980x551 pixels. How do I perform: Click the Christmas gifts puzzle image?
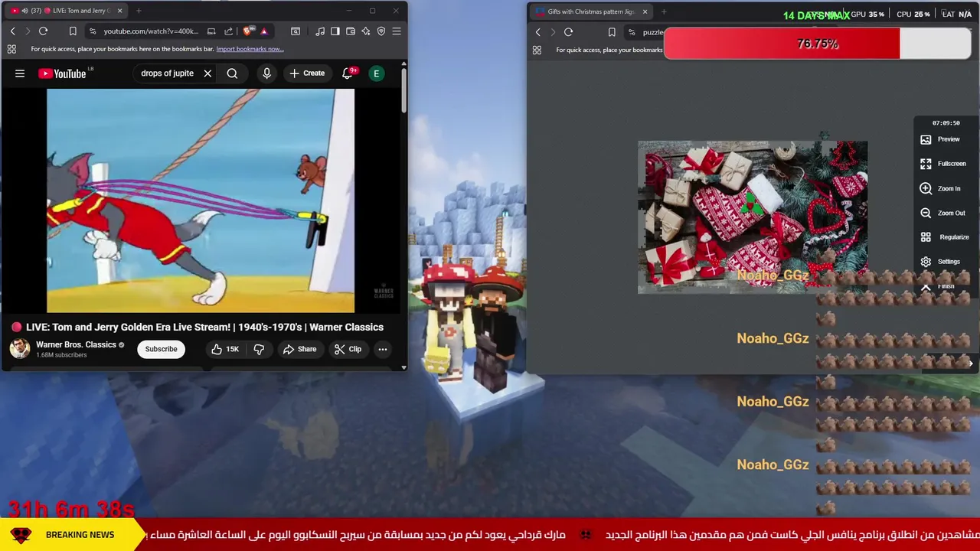tap(753, 217)
